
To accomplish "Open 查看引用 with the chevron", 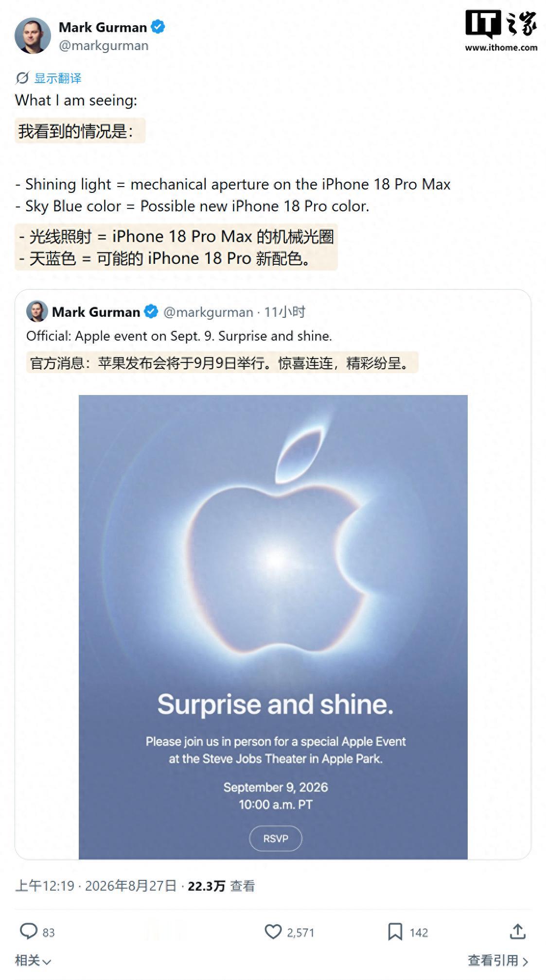I will coord(498,961).
